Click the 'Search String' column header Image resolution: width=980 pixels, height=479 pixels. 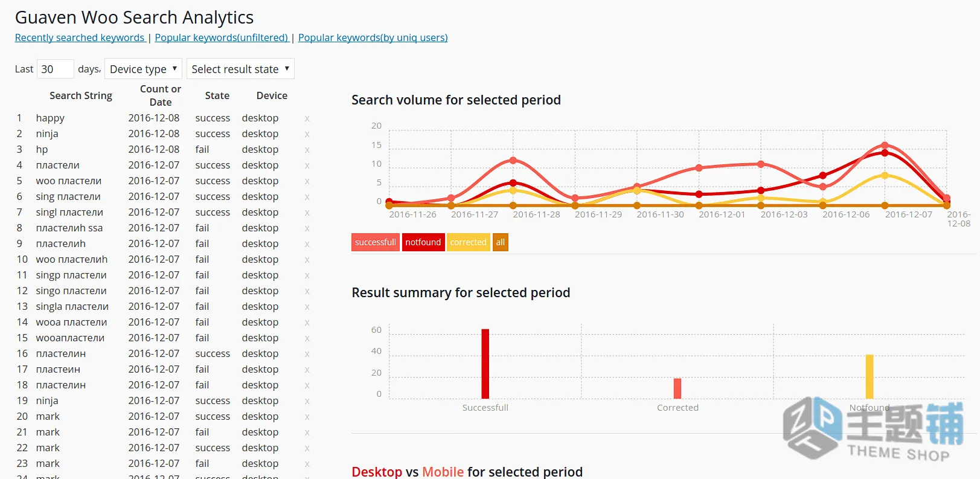81,95
